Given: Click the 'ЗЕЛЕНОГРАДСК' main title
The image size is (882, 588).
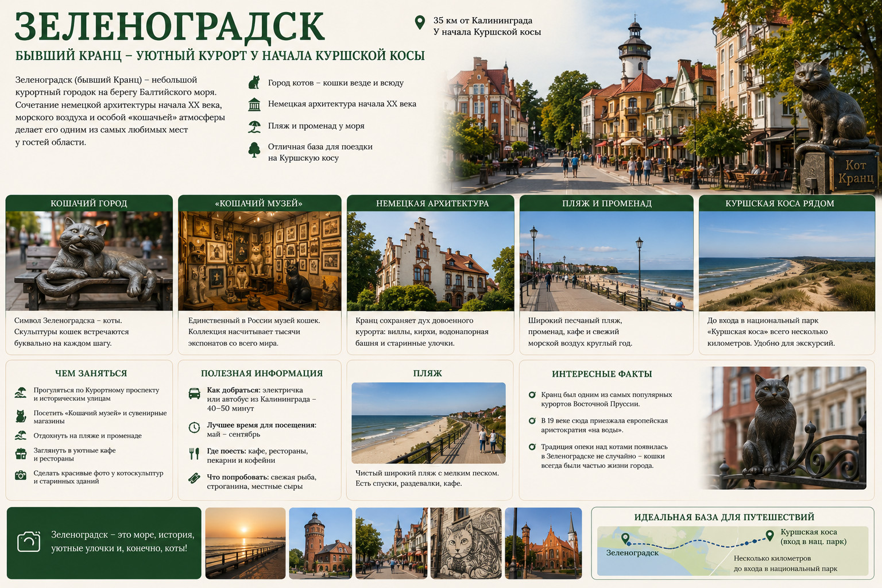Looking at the screenshot, I should point(170,26).
